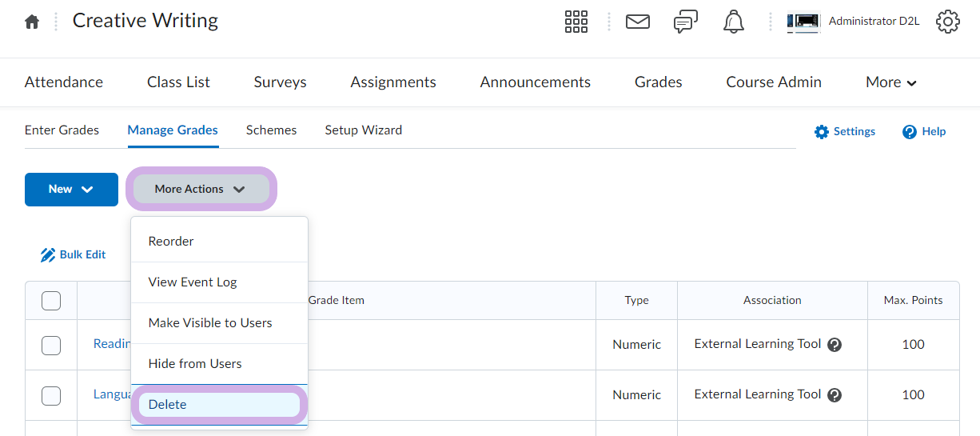Screen dimensions: 980x436
Task: Click the first External Learning Tool info icon
Action: (835, 345)
